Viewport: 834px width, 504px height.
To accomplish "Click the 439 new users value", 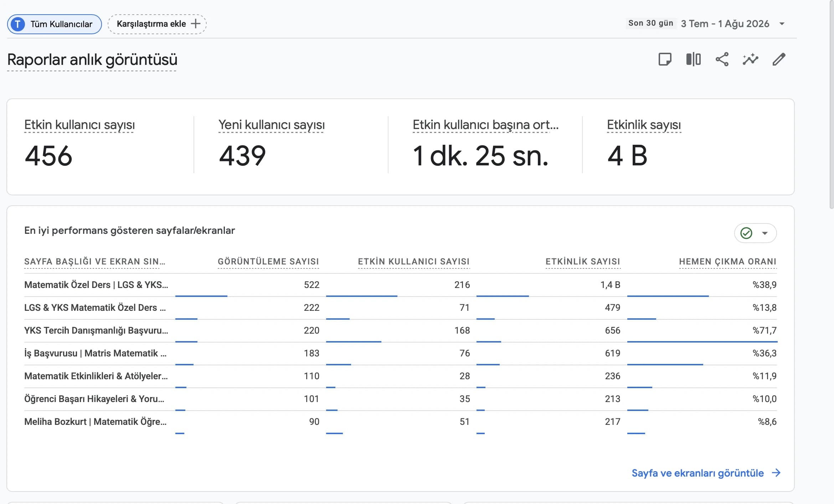I will [x=242, y=156].
